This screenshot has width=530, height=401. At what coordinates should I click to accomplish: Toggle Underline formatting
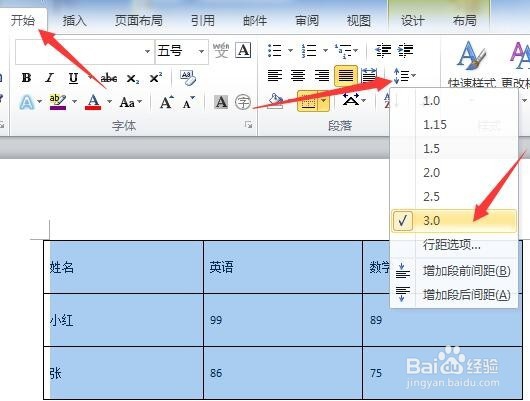(x=73, y=78)
